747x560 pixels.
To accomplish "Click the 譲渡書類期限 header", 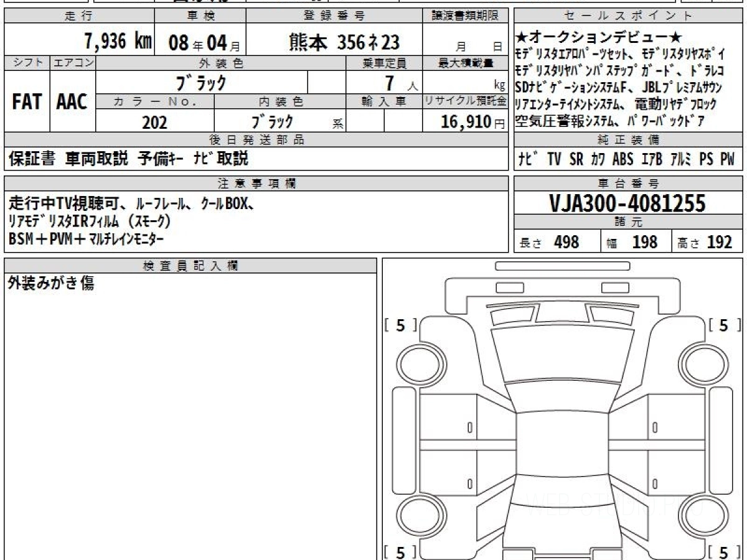I will pos(465,16).
